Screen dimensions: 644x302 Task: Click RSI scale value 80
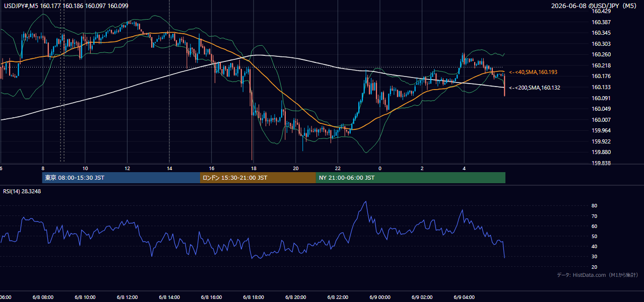595,206
